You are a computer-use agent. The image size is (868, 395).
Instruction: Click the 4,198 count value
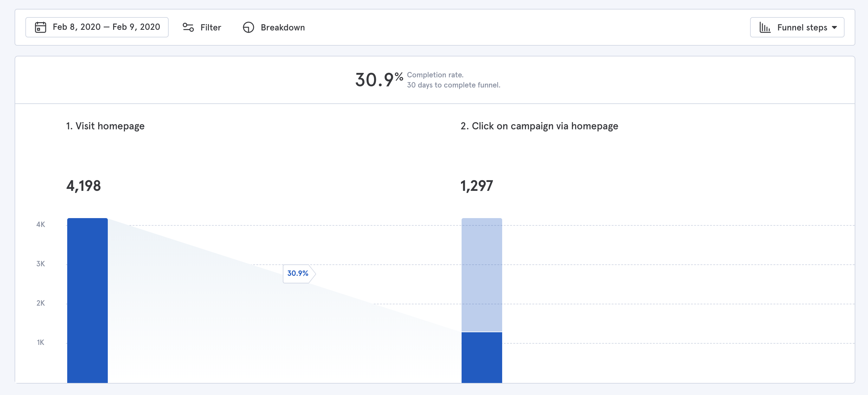click(x=84, y=186)
